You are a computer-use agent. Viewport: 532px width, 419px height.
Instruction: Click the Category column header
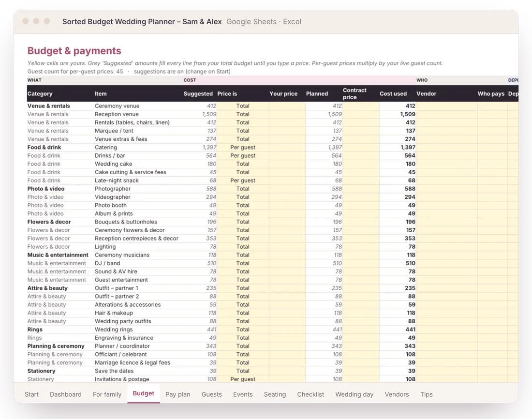pos(40,94)
